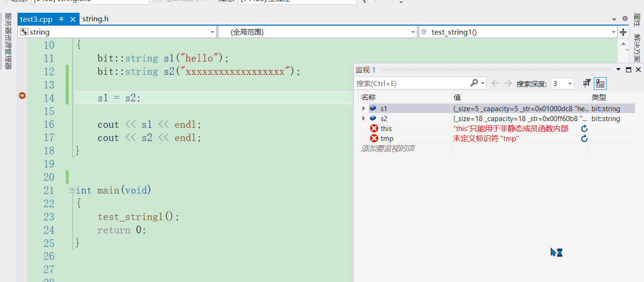This screenshot has height=282, width=644.
Task: Click the s2 type bit::string cell
Action: [606, 118]
